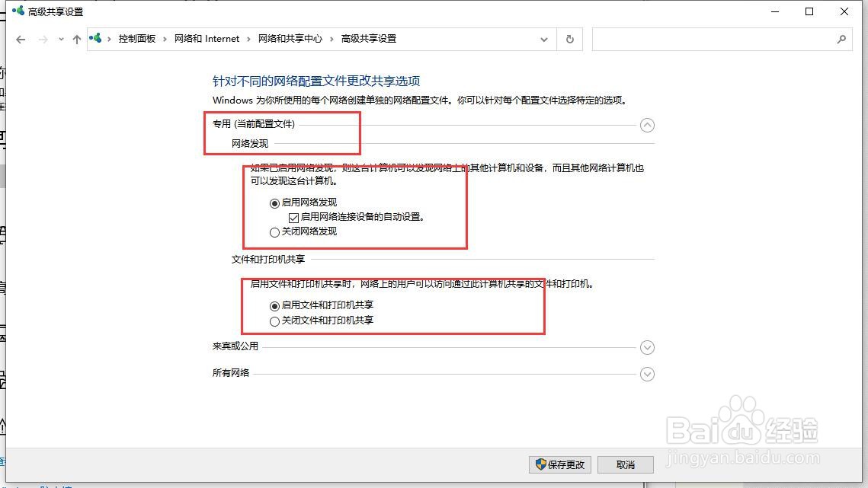Open address bar history dropdown arrow
Screen dimensions: 868x488
coord(543,39)
